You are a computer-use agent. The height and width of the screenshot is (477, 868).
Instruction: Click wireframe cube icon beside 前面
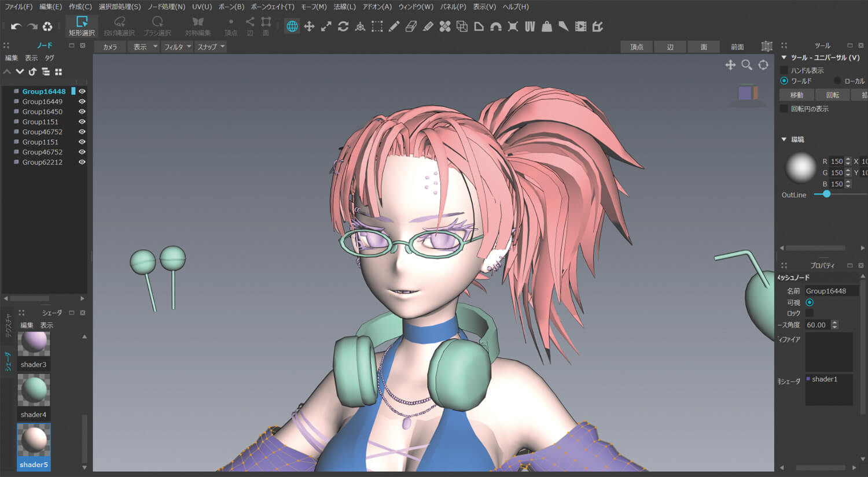[x=767, y=46]
